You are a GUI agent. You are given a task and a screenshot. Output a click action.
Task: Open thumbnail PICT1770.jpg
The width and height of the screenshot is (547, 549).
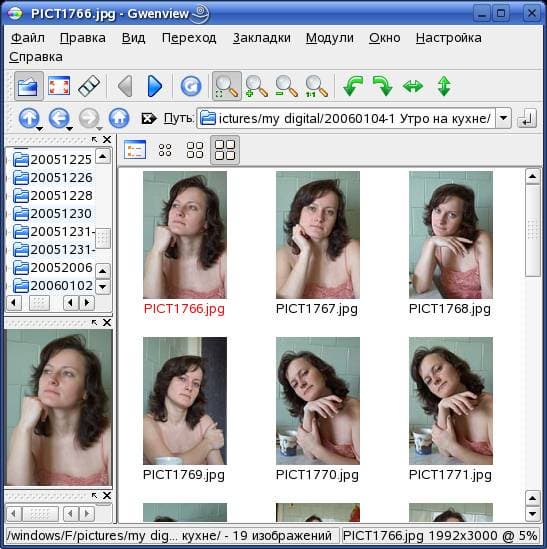tap(318, 401)
